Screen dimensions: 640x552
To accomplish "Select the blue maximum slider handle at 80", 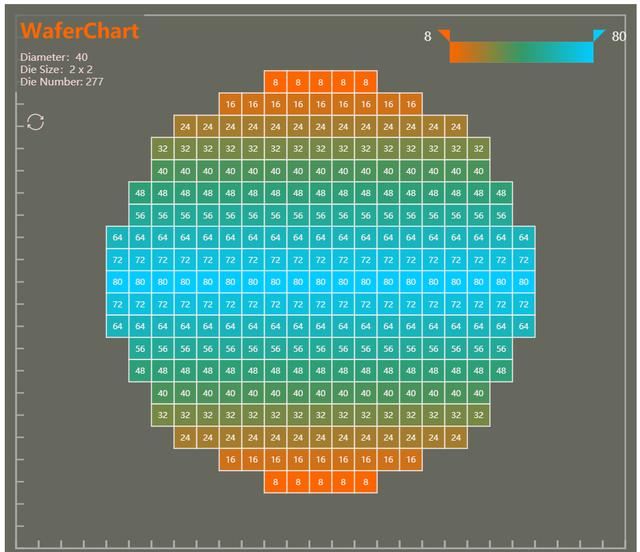I will click(x=599, y=35).
